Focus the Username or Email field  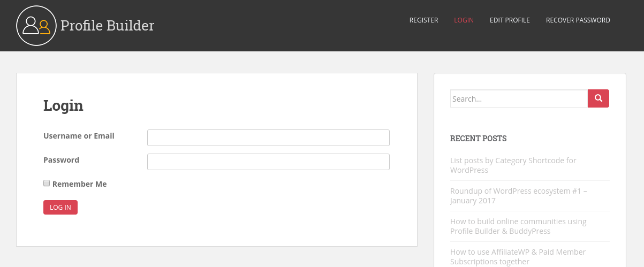(x=268, y=138)
